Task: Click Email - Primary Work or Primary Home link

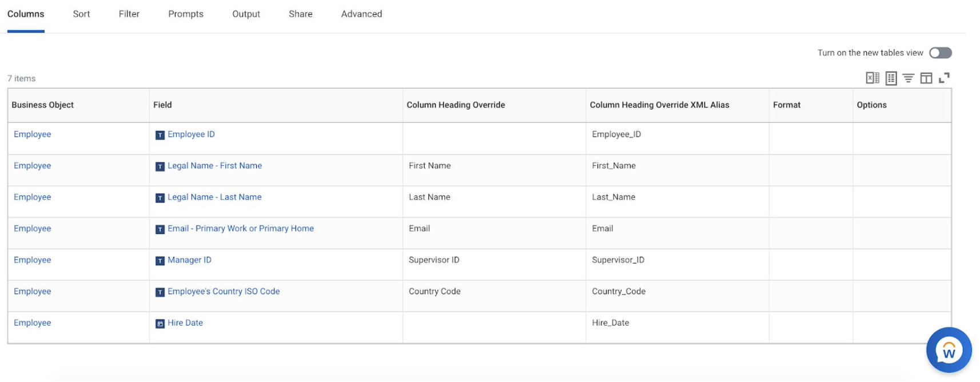Action: click(x=240, y=229)
